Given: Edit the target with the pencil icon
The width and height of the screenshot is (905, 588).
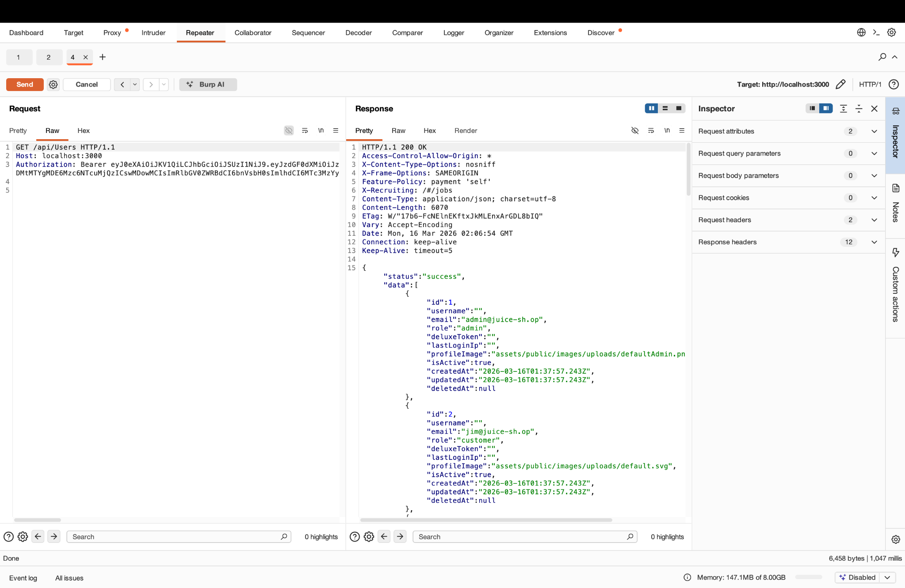Looking at the screenshot, I should tap(840, 84).
